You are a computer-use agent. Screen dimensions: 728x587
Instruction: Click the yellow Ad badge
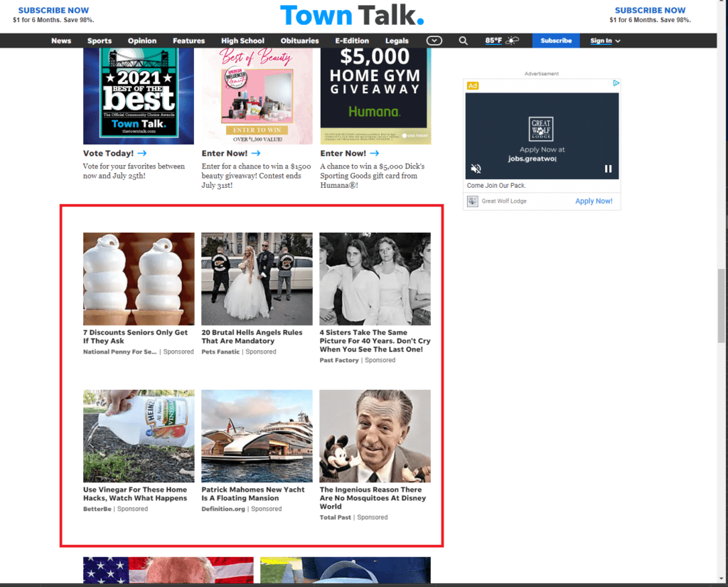coord(473,85)
